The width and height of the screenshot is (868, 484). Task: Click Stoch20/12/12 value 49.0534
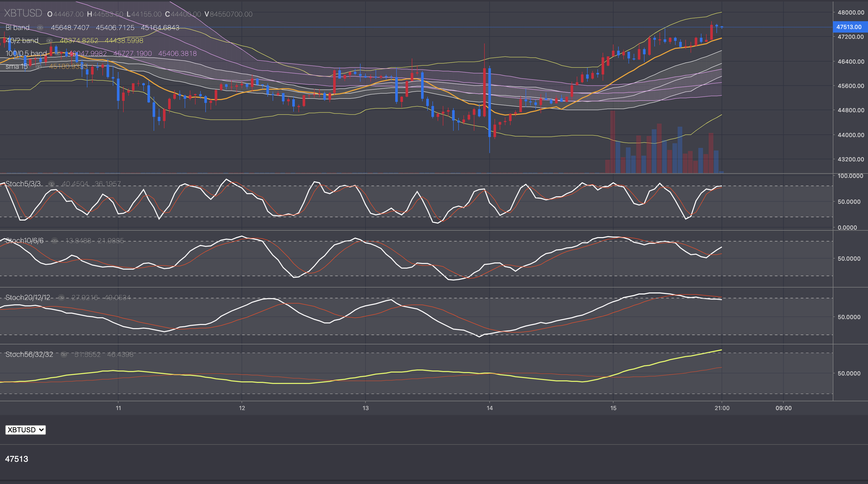click(117, 298)
